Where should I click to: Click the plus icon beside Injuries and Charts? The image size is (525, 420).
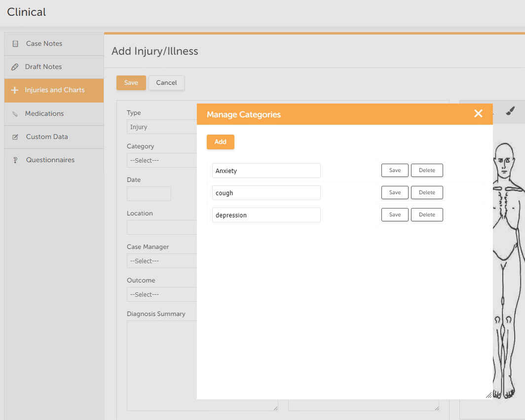(x=15, y=90)
